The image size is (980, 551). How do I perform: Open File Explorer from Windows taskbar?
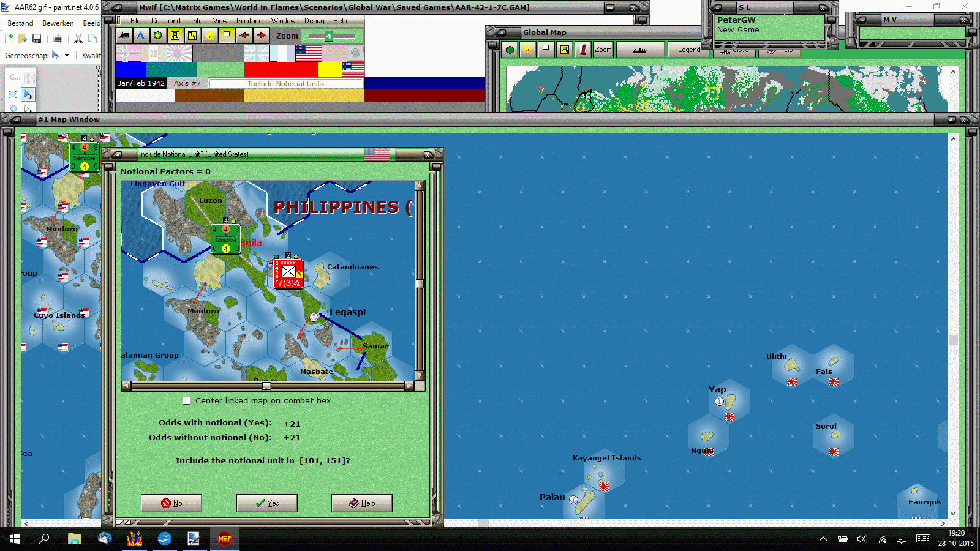click(x=75, y=539)
